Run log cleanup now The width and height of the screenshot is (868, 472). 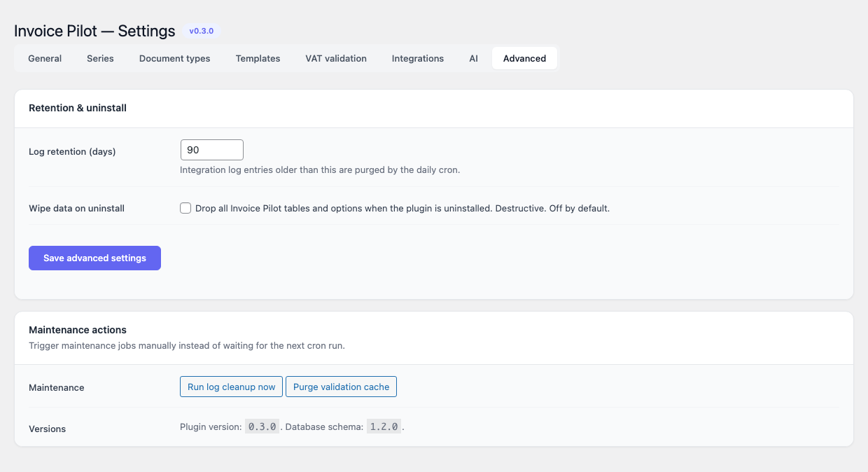coord(231,387)
